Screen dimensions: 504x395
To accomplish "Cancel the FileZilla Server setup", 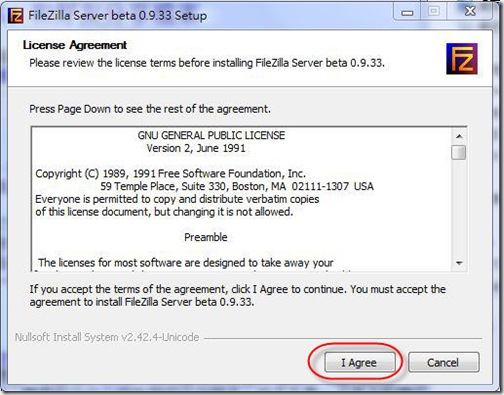I will click(x=444, y=362).
